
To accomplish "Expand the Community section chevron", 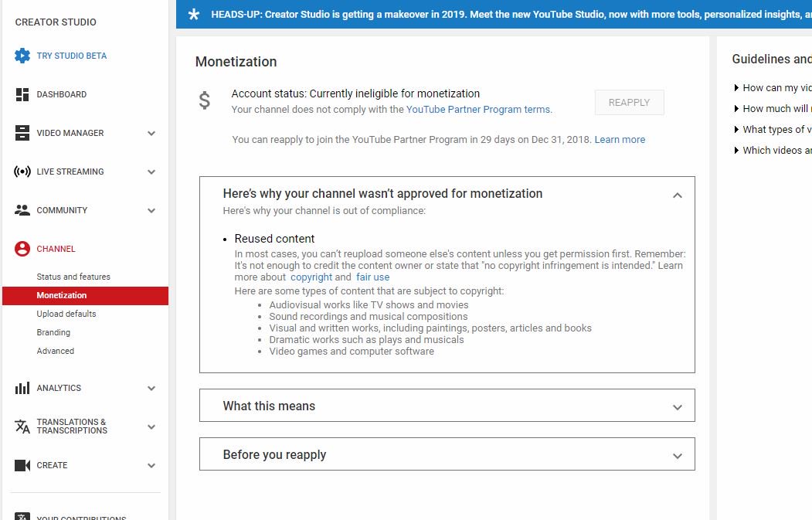I will 151,210.
